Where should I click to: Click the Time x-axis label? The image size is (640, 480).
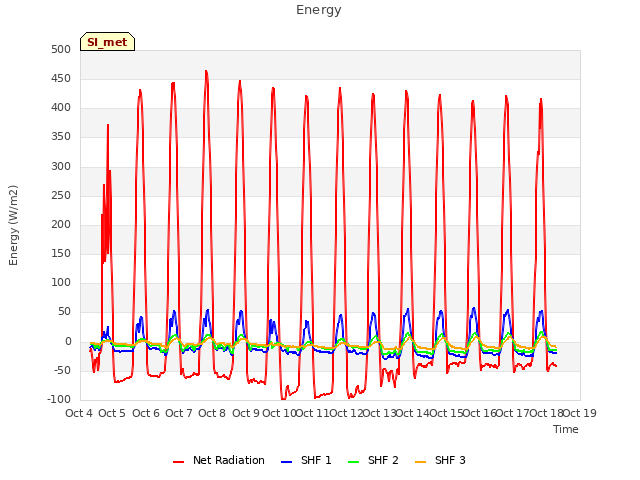click(x=566, y=429)
